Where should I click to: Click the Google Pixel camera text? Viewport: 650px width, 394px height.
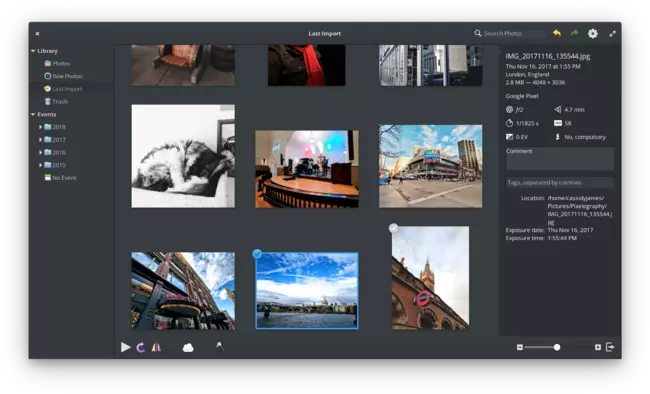click(521, 96)
